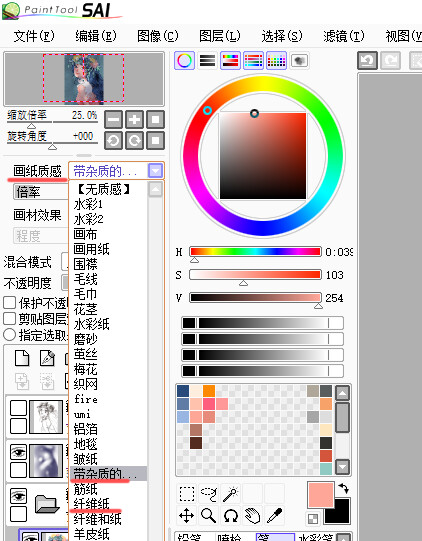This screenshot has width=422, height=541.
Task: Enable the 剪贴图层 checkbox
Action: click(9, 318)
